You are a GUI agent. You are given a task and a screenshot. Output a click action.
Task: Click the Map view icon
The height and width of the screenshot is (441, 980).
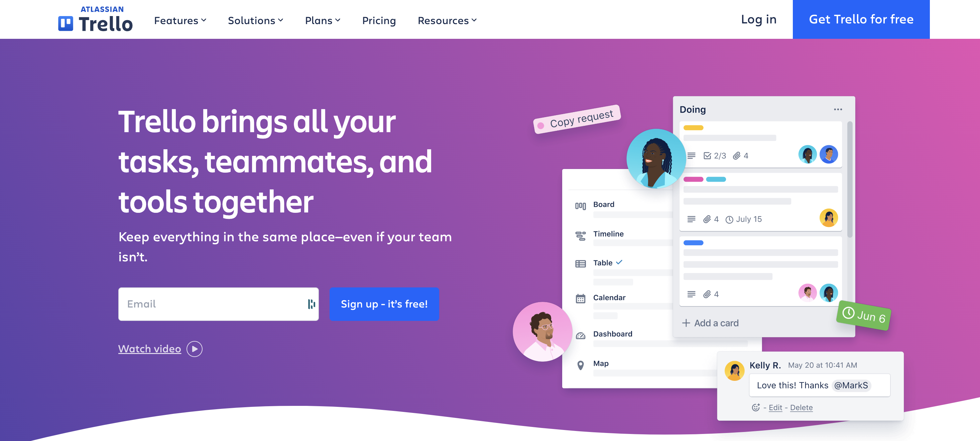pos(581,364)
